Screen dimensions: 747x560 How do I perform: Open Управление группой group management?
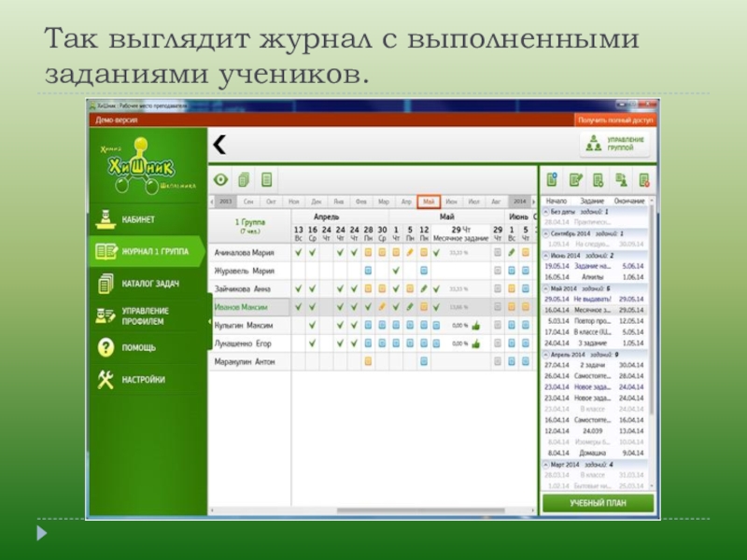(x=615, y=144)
